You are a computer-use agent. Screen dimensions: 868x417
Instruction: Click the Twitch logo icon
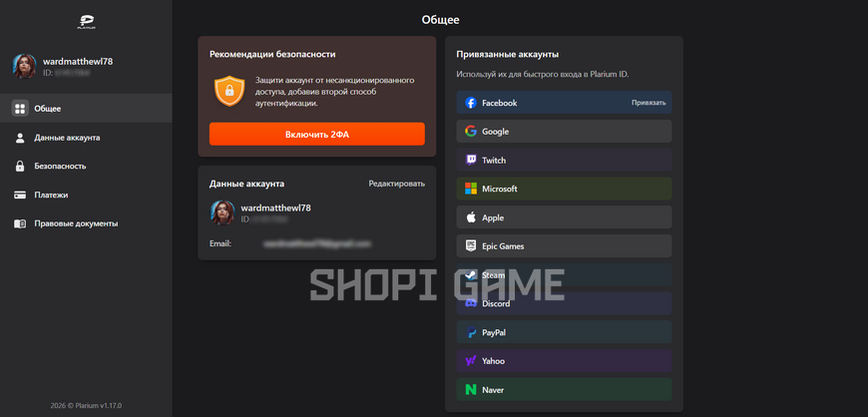tap(471, 160)
